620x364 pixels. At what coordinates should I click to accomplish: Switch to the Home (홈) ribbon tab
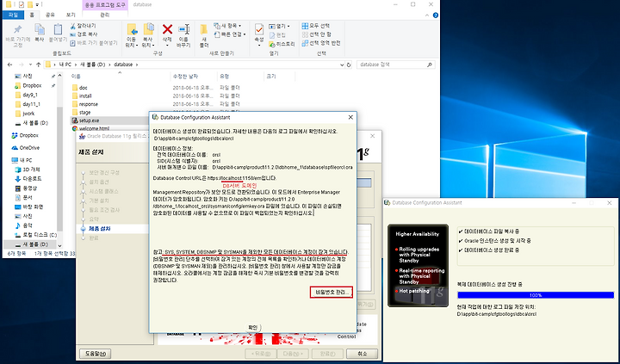(x=32, y=15)
